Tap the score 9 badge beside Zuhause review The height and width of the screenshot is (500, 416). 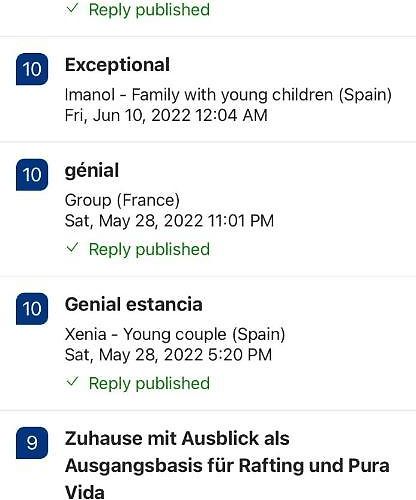[x=32, y=443]
